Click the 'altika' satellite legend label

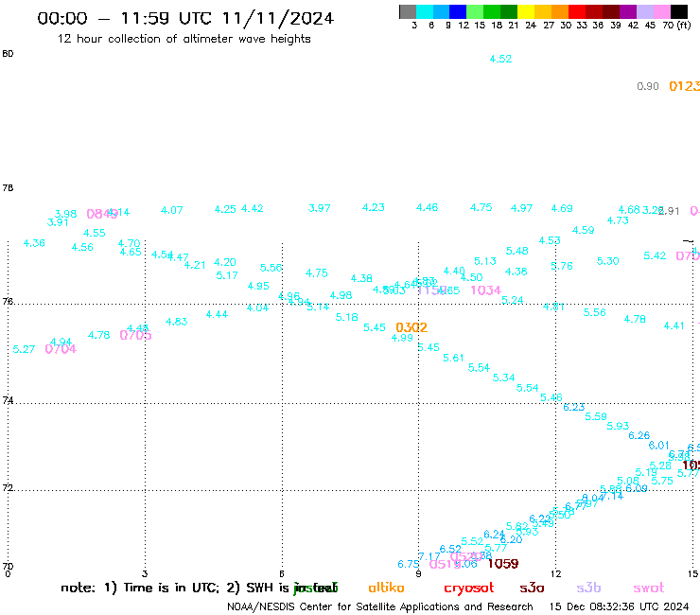[386, 588]
